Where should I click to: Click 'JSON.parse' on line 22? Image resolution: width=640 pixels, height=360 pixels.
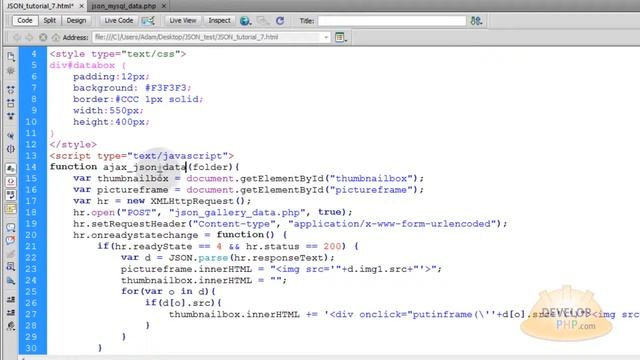(x=198, y=258)
